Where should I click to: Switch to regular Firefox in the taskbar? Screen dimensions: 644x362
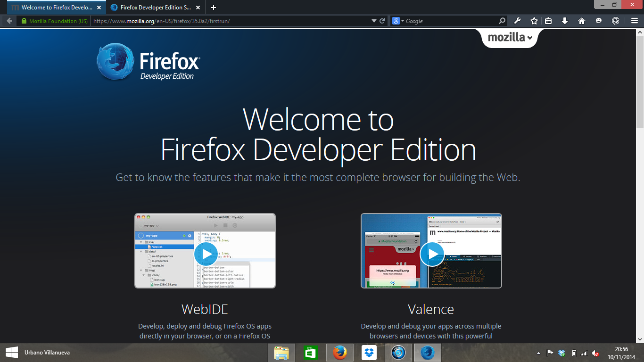click(340, 353)
